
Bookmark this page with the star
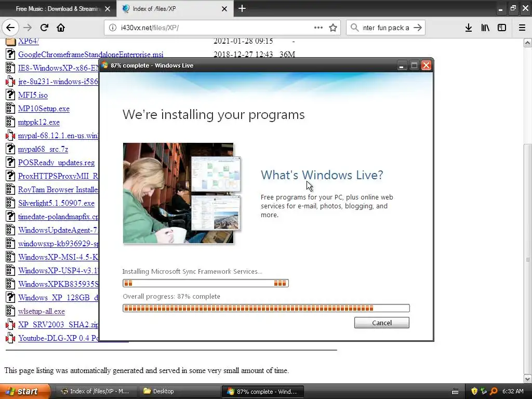[333, 28]
